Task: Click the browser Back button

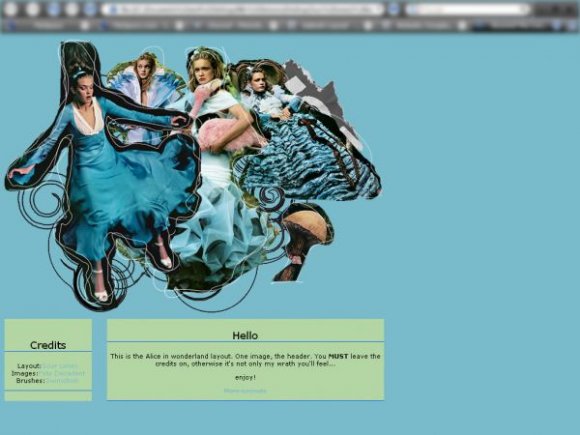Action: 11,9
